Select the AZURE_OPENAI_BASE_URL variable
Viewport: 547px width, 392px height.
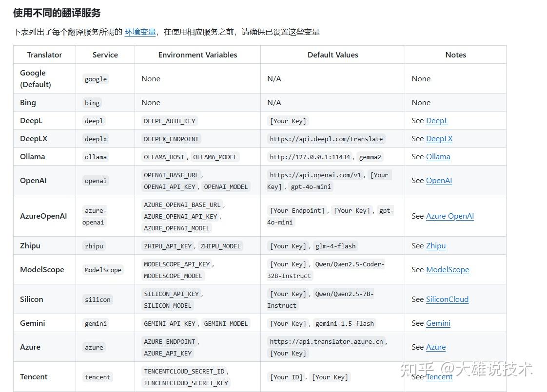click(182, 205)
